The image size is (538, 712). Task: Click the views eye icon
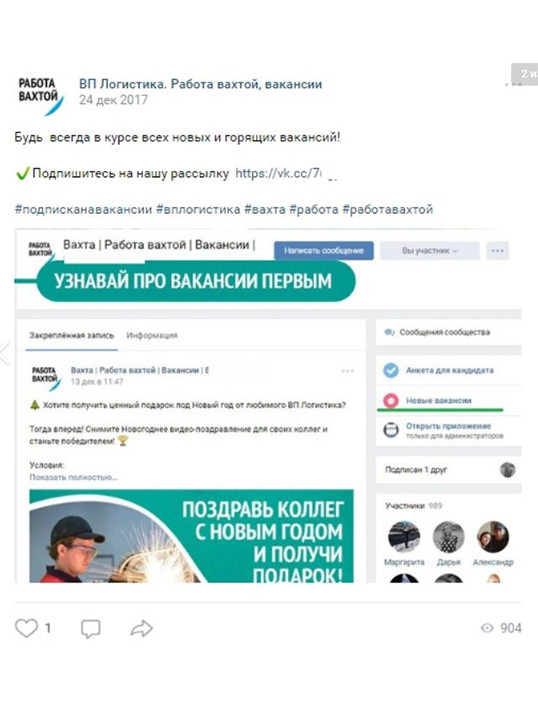click(x=487, y=628)
